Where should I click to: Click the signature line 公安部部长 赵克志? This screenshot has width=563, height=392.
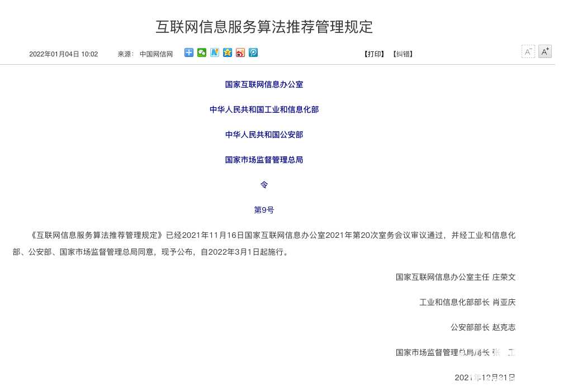click(x=482, y=327)
